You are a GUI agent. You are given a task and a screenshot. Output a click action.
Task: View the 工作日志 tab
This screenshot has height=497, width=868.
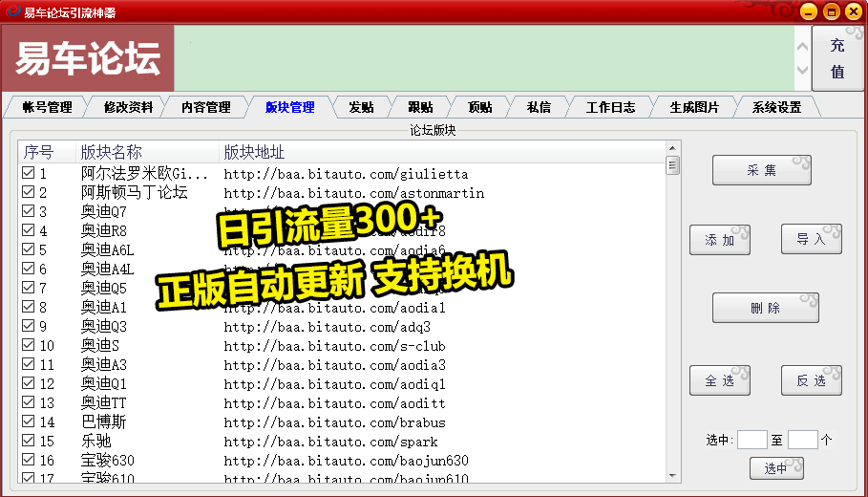(610, 107)
